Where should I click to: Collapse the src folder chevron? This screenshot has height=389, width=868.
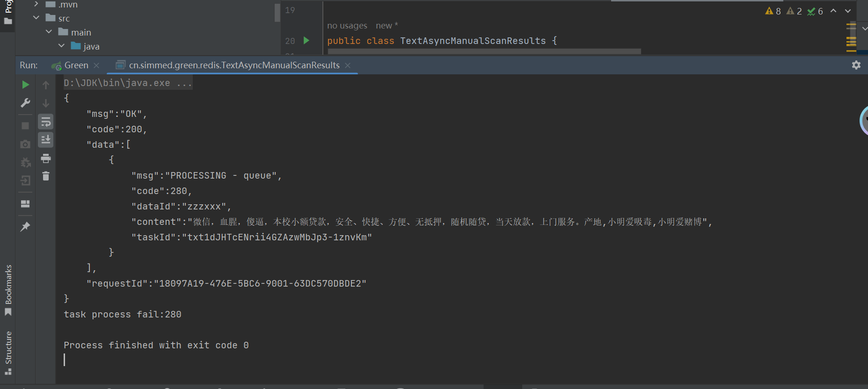tap(36, 18)
